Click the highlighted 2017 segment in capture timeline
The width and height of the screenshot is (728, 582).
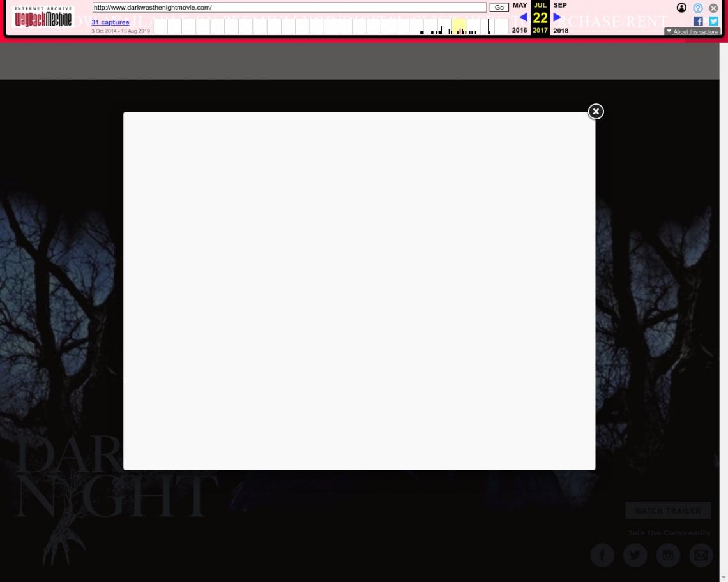(459, 26)
